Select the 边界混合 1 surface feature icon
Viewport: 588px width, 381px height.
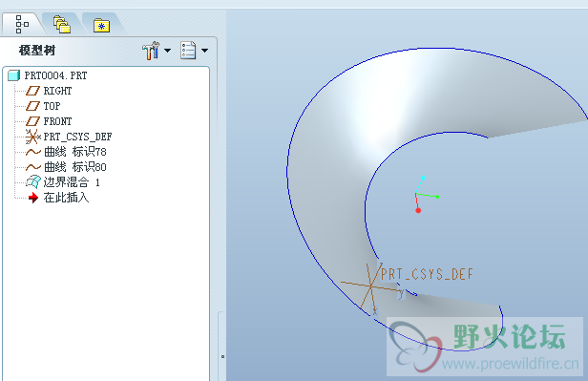(33, 181)
